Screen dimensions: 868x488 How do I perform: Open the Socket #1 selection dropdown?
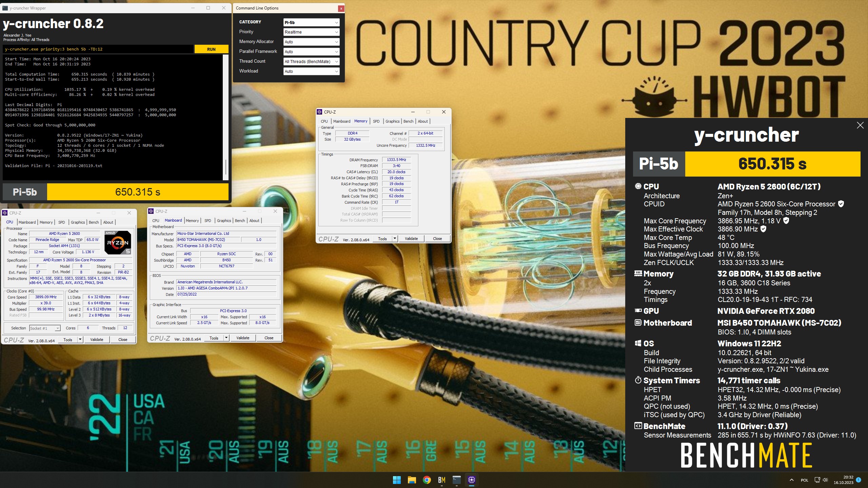click(x=45, y=328)
